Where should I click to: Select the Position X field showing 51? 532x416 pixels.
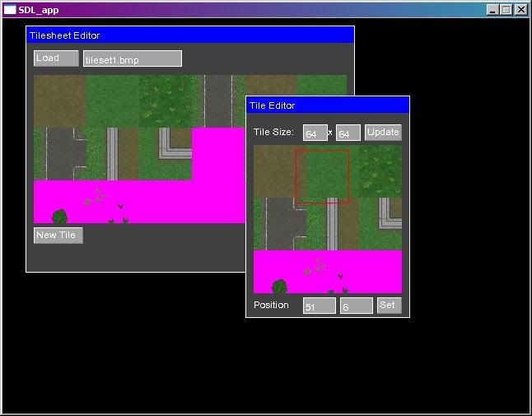pos(319,306)
